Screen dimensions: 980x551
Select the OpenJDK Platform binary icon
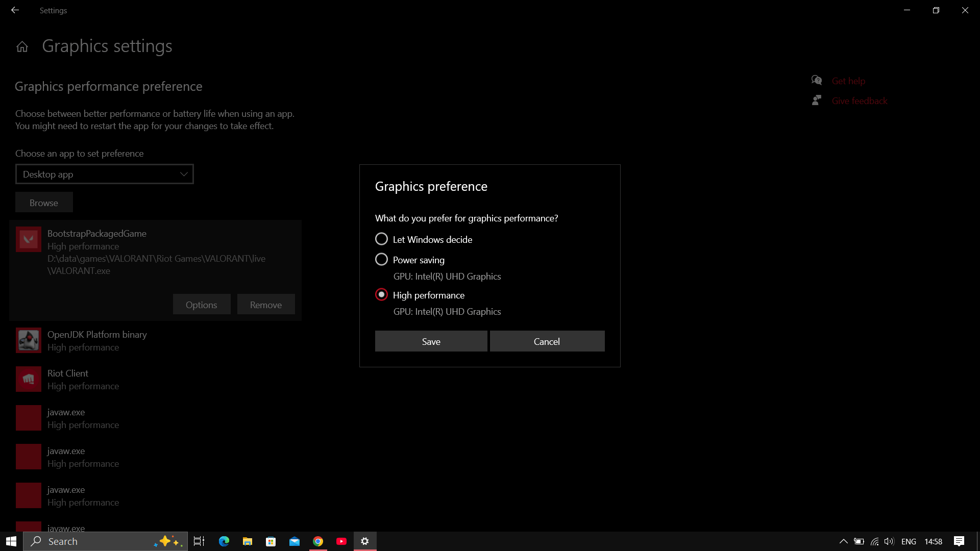[x=29, y=340]
